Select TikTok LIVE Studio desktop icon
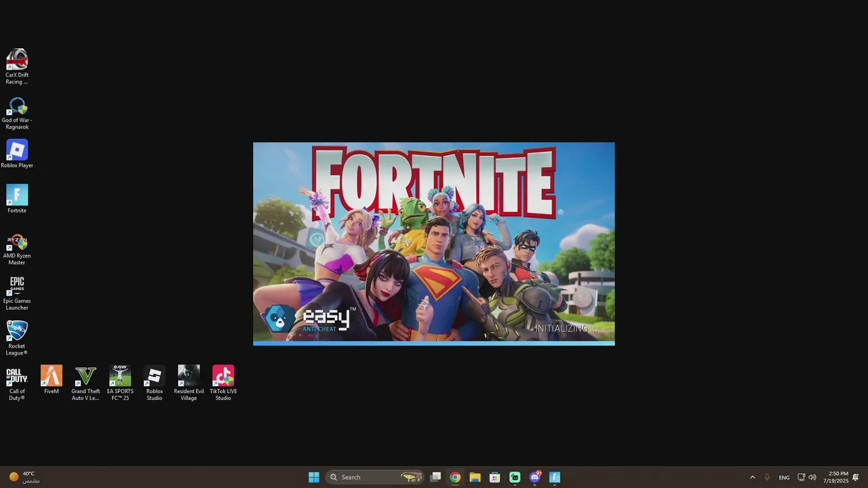868x488 pixels. point(223,383)
